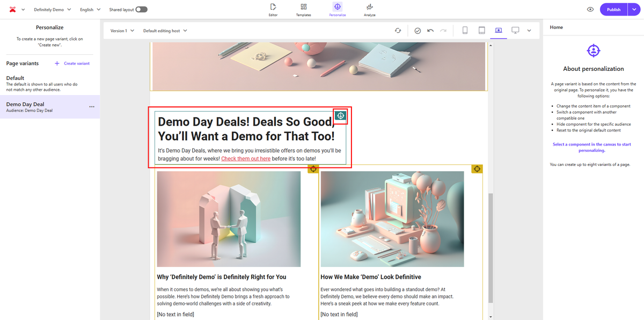The image size is (644, 320).
Task: Click the Publish button
Action: pos(613,9)
